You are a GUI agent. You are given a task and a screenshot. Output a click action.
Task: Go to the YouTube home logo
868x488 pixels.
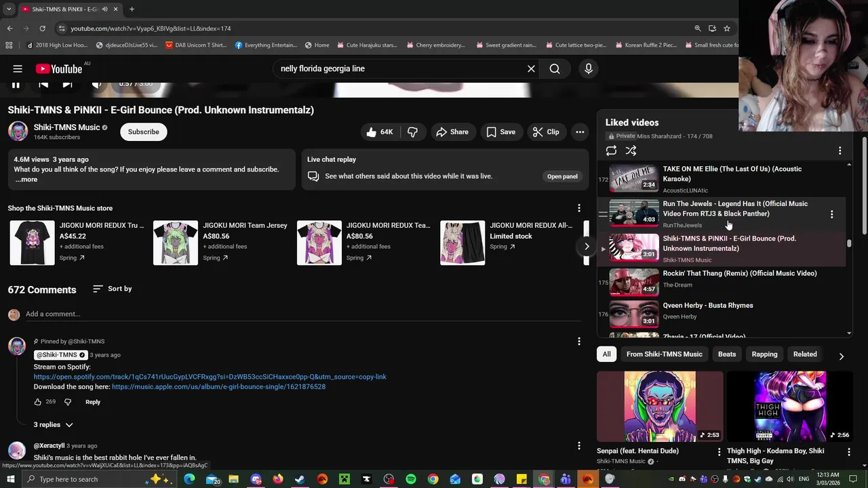coord(59,68)
